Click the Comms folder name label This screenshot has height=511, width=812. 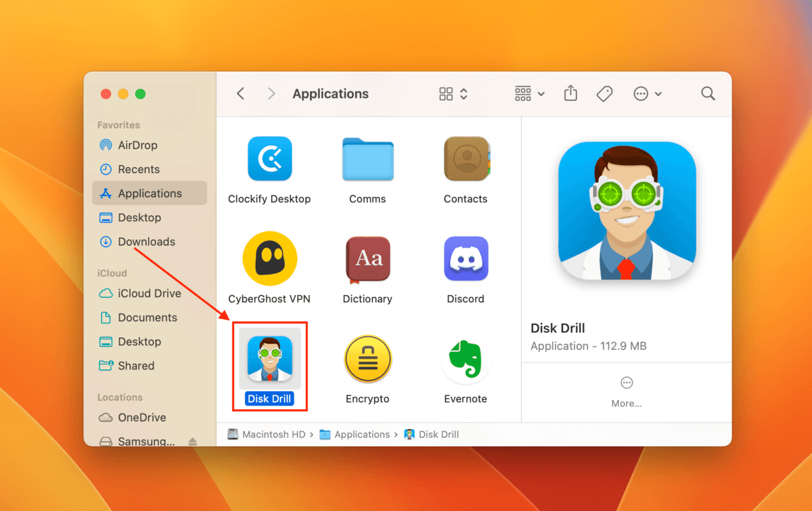(x=367, y=199)
